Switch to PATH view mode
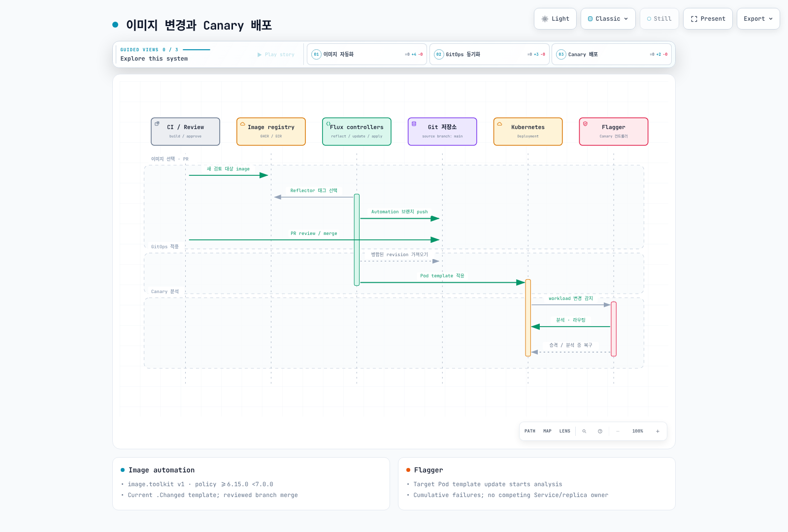 (530, 431)
